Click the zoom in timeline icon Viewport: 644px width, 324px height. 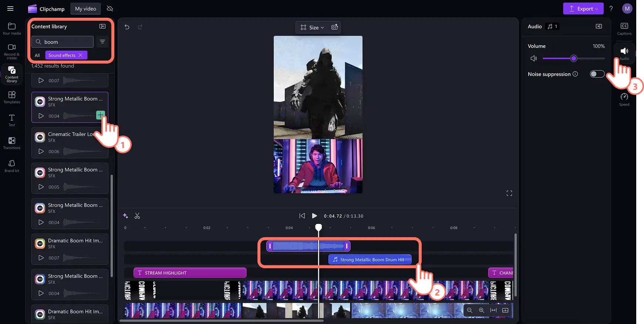(x=481, y=310)
